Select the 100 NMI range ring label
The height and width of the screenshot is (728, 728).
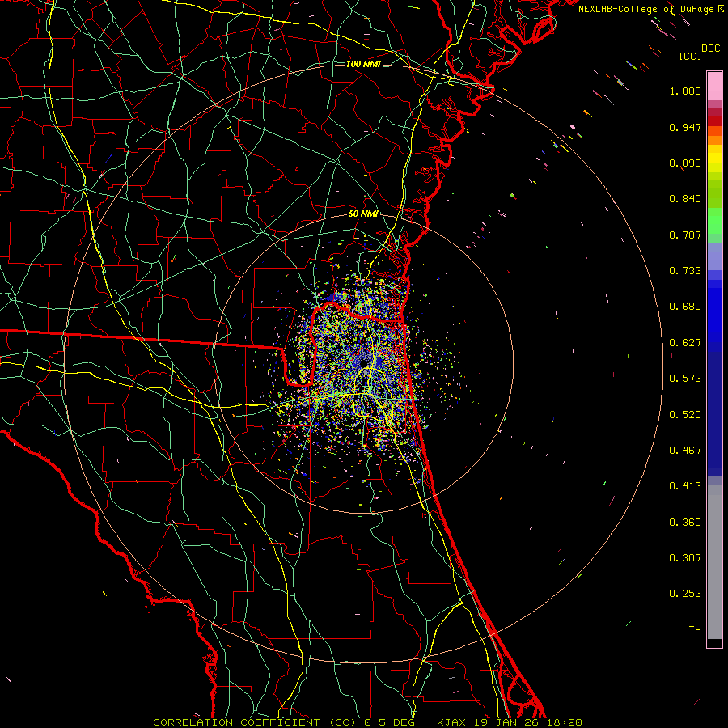point(363,64)
